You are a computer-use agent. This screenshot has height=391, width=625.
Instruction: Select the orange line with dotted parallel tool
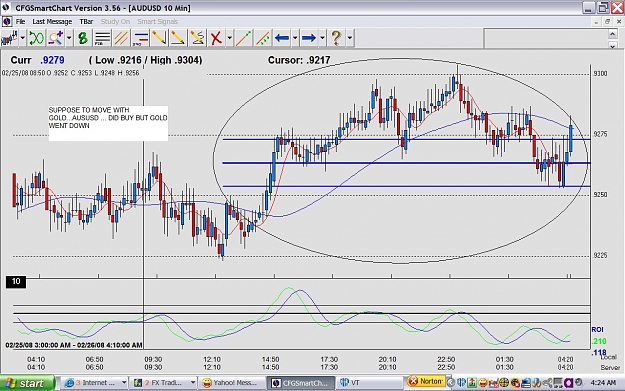(262, 38)
